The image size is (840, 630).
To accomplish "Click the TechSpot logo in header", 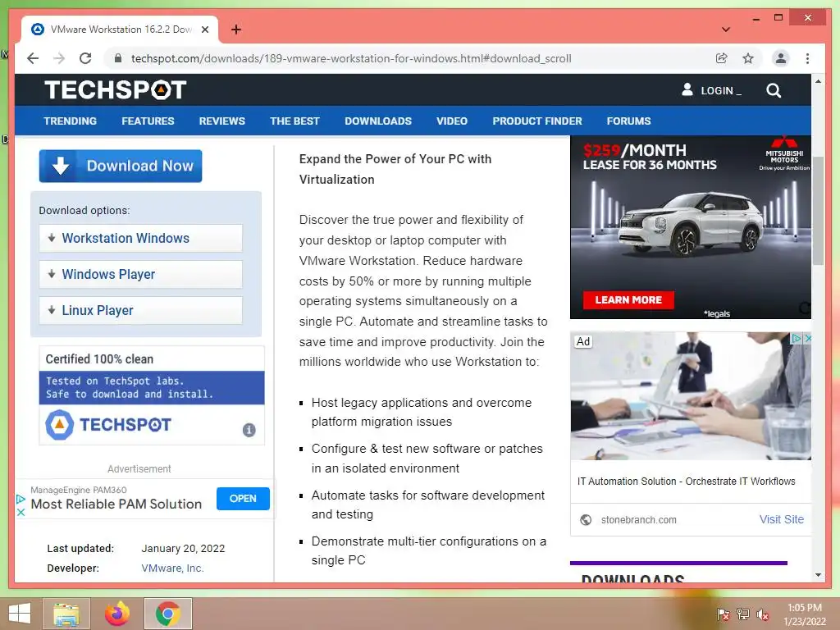I will point(115,89).
